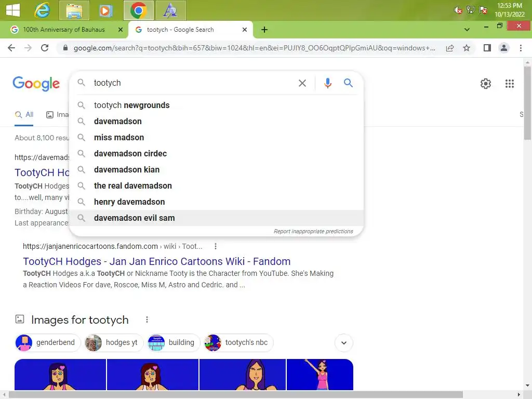Screen dimensions: 532x399
Task: Select suggestion davemadson cirdec
Action: (216, 153)
